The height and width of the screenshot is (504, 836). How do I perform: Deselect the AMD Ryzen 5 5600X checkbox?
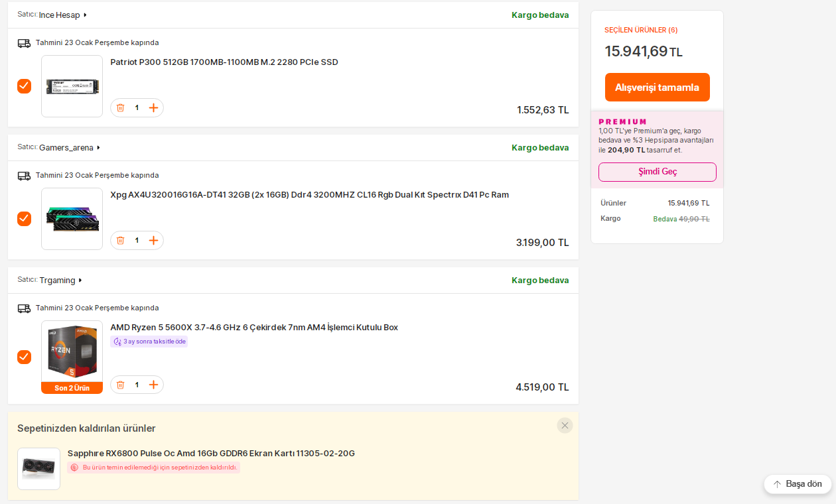coord(24,357)
